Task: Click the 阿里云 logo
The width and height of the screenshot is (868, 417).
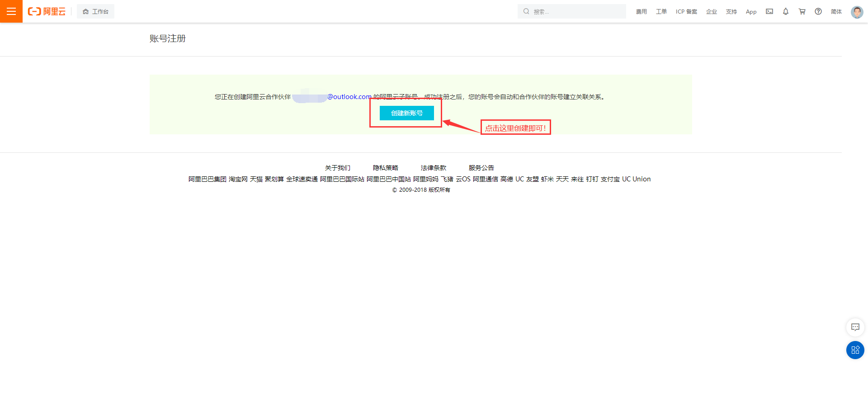Action: 47,11
